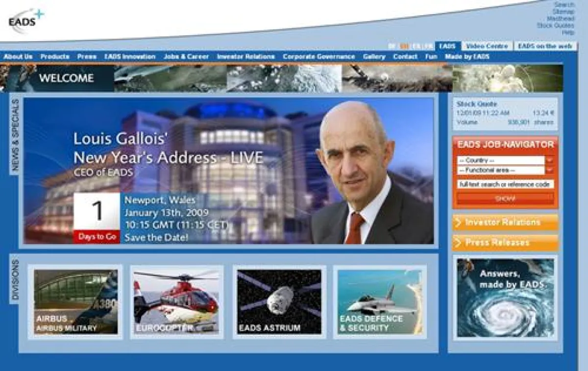Open the orange Press Releases button
Image resolution: width=588 pixels, height=371 pixels.
505,243
